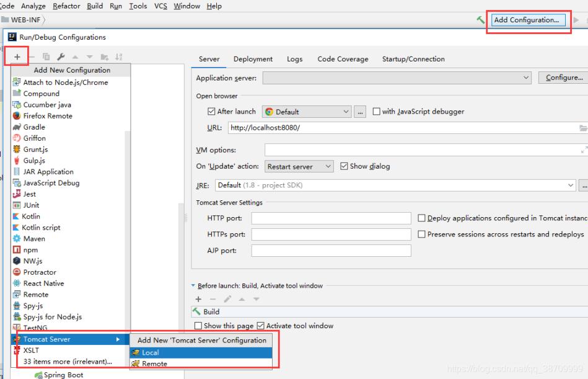This screenshot has width=588, height=379.
Task: Click the green hammer Build project icon
Action: [x=481, y=20]
